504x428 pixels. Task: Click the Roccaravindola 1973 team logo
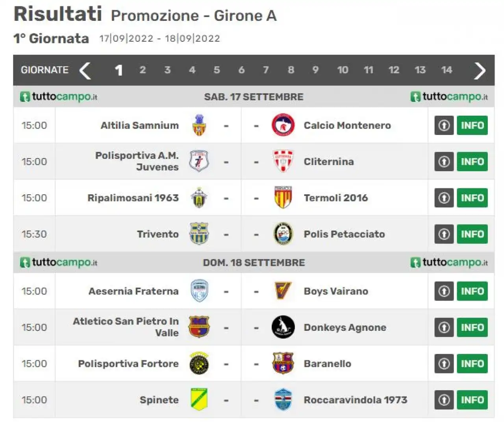coord(283,399)
